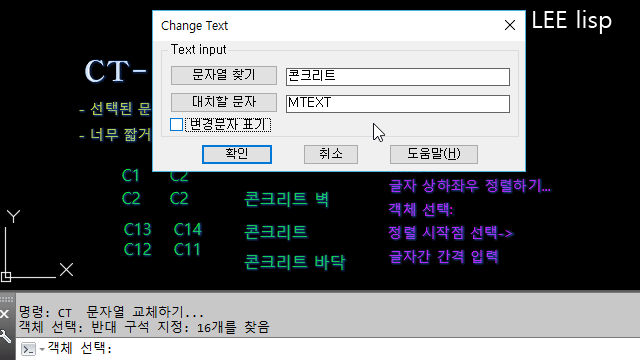Cancel the dialog with the 취소 button
The image size is (640, 360).
[x=331, y=154]
